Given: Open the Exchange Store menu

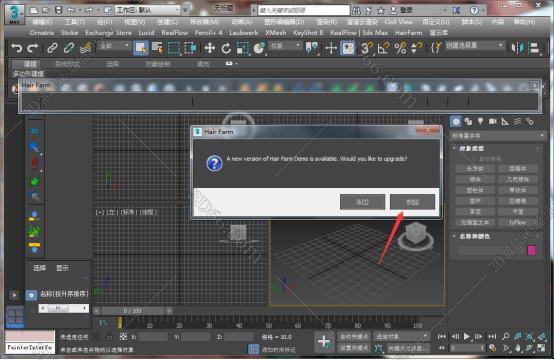Looking at the screenshot, I should point(108,33).
